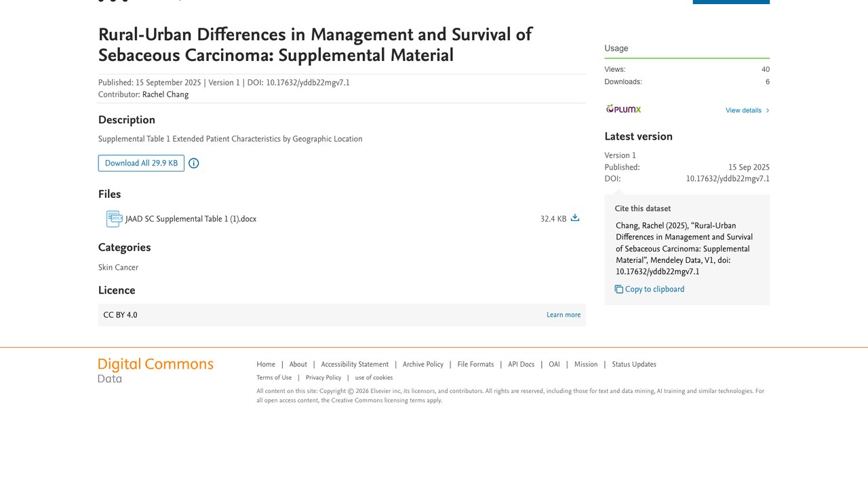868x488 pixels.
Task: Open the Accessibility Statement footer link
Action: click(355, 365)
